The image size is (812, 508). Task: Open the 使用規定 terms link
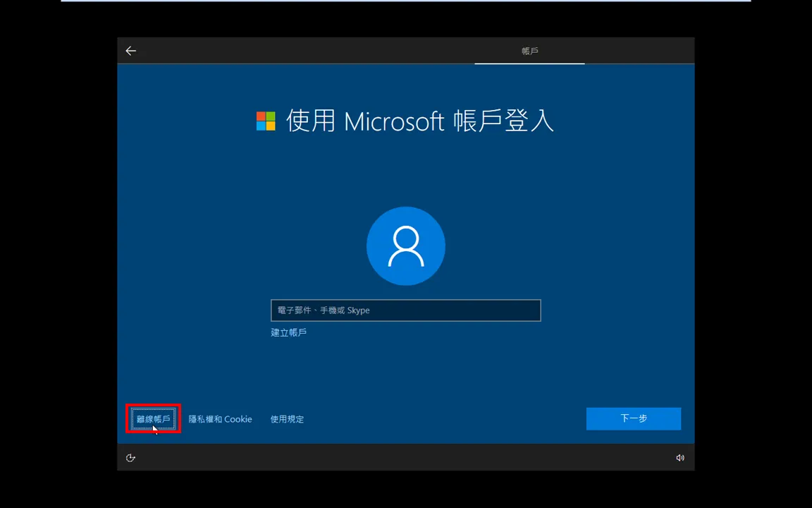coord(287,419)
